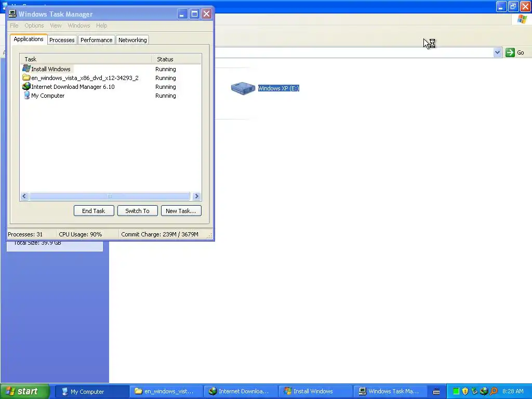Sort by the Task column header
The width and height of the screenshot is (532, 399).
pos(86,59)
